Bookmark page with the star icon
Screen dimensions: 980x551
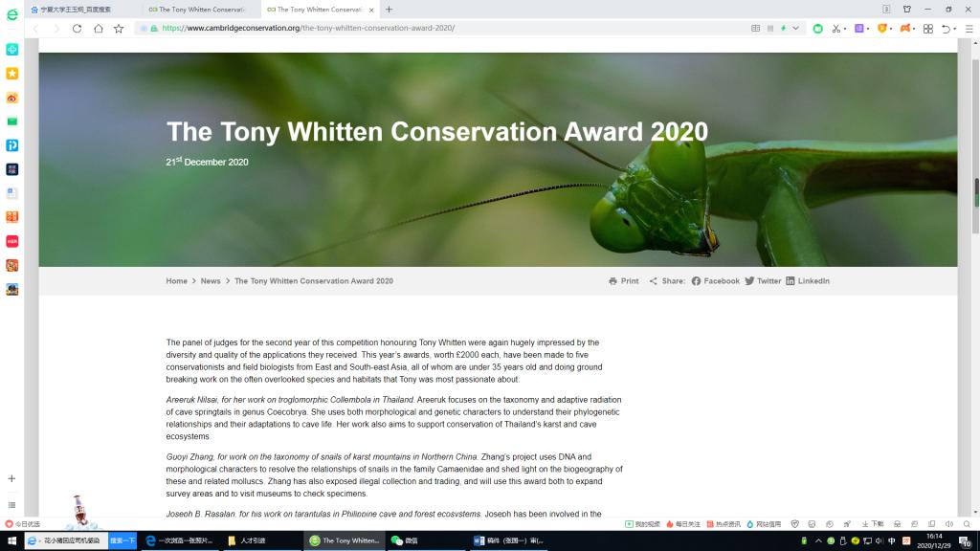click(x=119, y=29)
